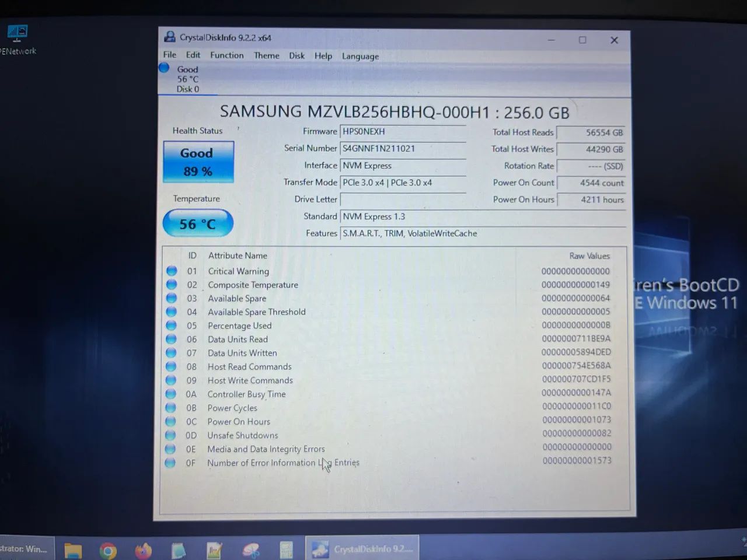The height and width of the screenshot is (560, 747).
Task: Open the pink scissors tool icon in taskbar
Action: [x=251, y=550]
